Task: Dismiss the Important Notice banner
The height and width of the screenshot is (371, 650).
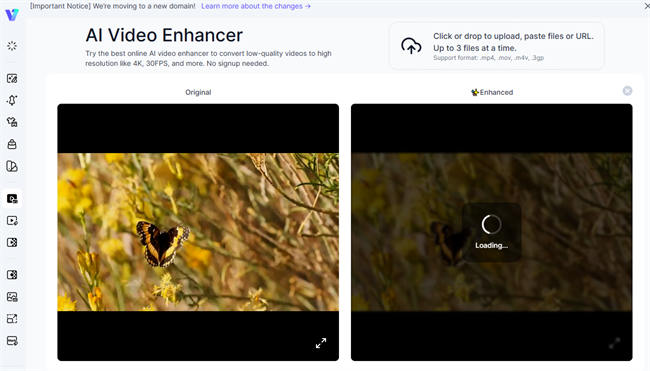Action: pos(647,6)
